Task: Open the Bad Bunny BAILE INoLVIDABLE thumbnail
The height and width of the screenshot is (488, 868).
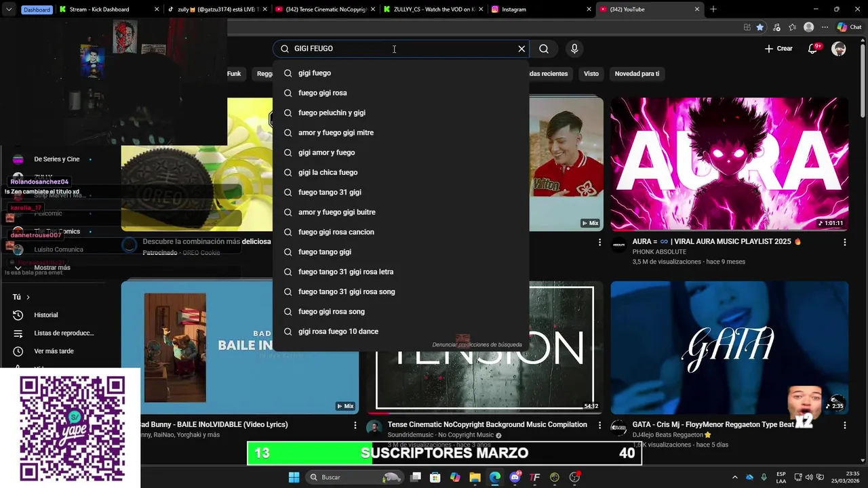Action: [x=240, y=347]
